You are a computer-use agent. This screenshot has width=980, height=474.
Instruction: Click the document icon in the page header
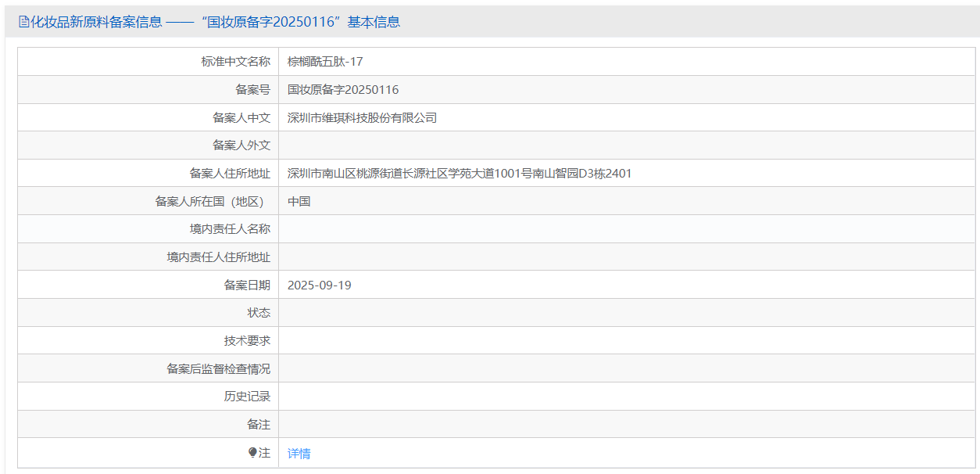point(23,22)
